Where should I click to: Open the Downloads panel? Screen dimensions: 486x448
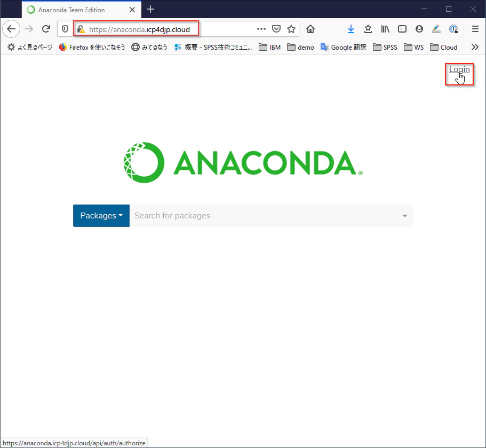351,29
